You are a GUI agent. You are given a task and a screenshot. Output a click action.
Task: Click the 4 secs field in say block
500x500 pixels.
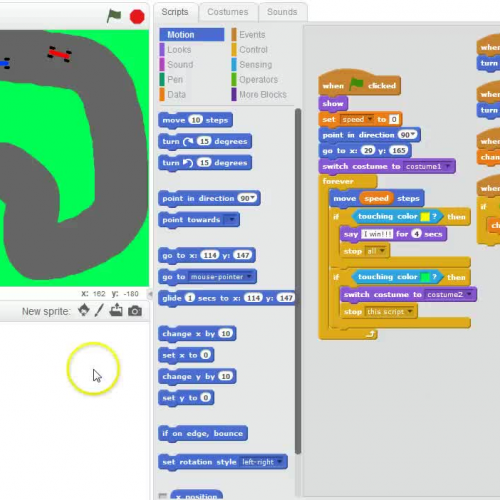click(416, 234)
